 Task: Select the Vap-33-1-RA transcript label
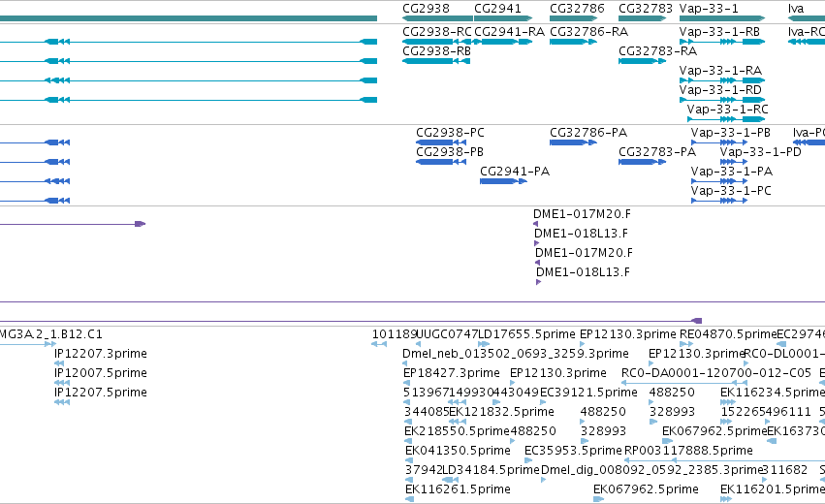coord(720,71)
